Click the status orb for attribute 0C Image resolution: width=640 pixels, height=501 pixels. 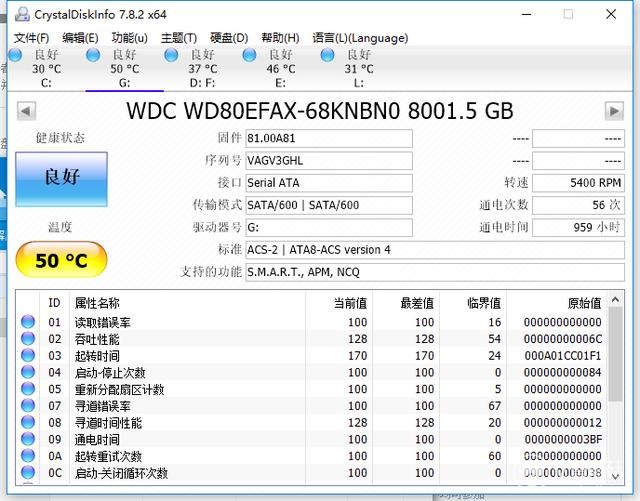click(28, 472)
